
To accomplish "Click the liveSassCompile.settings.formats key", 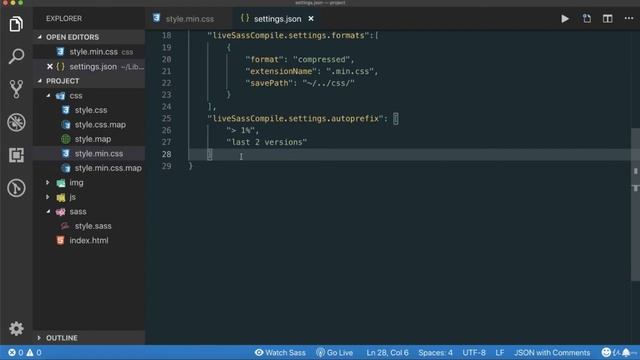I will pos(288,36).
